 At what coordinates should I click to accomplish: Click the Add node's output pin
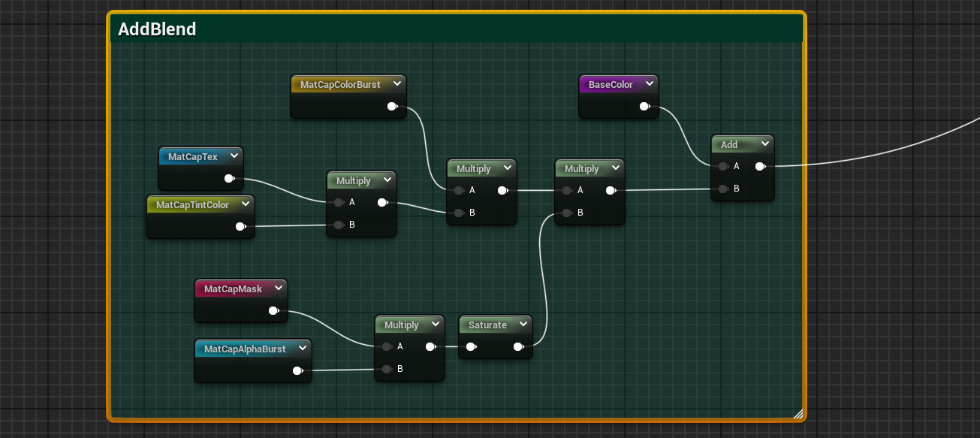(x=760, y=167)
